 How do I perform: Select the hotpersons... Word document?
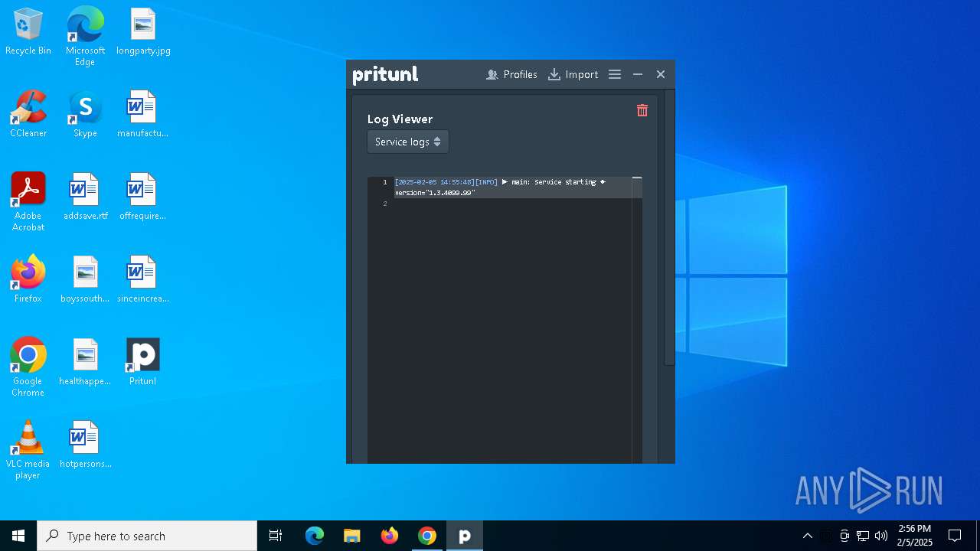[x=85, y=445]
